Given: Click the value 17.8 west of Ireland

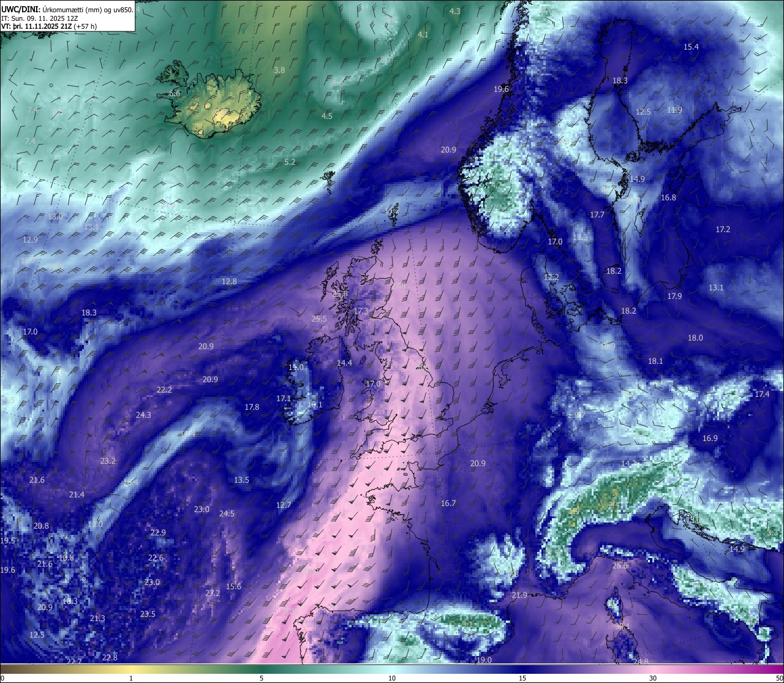Looking at the screenshot, I should click(252, 407).
